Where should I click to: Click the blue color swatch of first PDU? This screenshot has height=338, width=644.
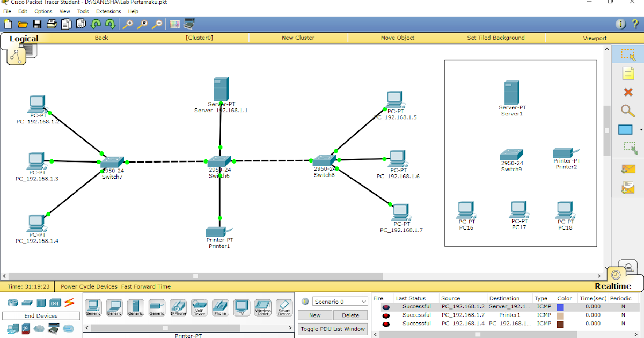click(560, 307)
